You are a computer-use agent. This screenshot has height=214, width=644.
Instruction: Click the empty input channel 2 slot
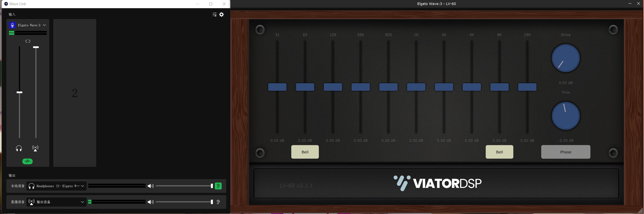pyautogui.click(x=74, y=93)
